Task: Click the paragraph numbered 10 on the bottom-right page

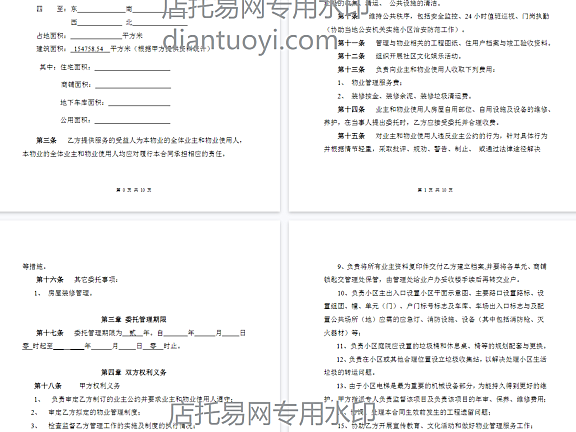Action: tap(434, 313)
